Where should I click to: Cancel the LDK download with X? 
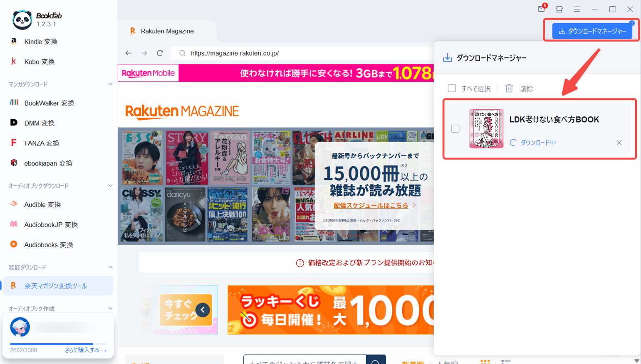[x=619, y=143]
